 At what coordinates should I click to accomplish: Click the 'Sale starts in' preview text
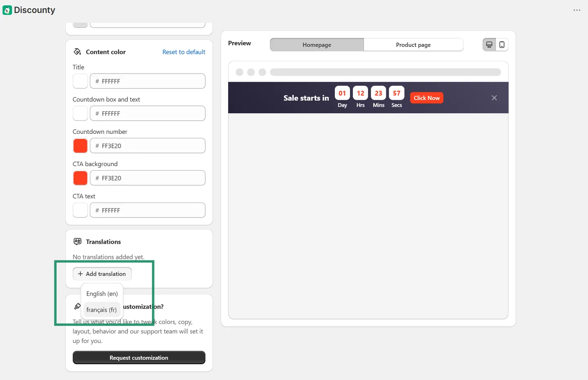point(306,98)
